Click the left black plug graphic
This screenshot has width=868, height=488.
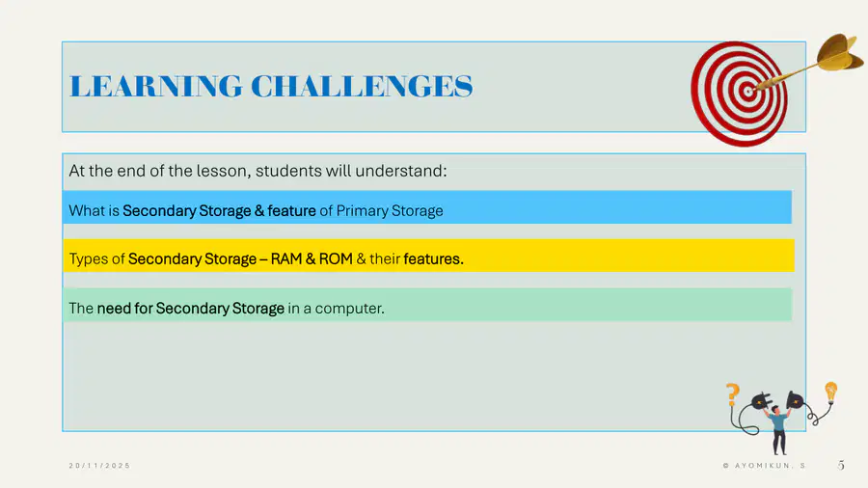point(761,400)
